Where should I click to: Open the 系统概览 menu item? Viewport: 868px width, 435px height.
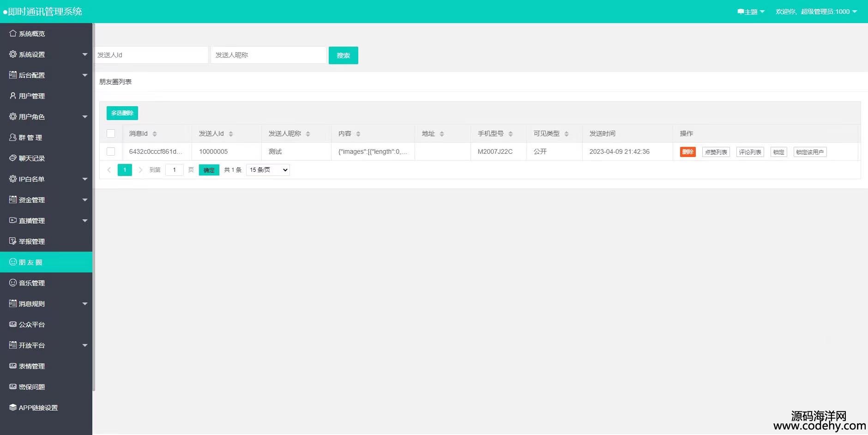(x=46, y=33)
